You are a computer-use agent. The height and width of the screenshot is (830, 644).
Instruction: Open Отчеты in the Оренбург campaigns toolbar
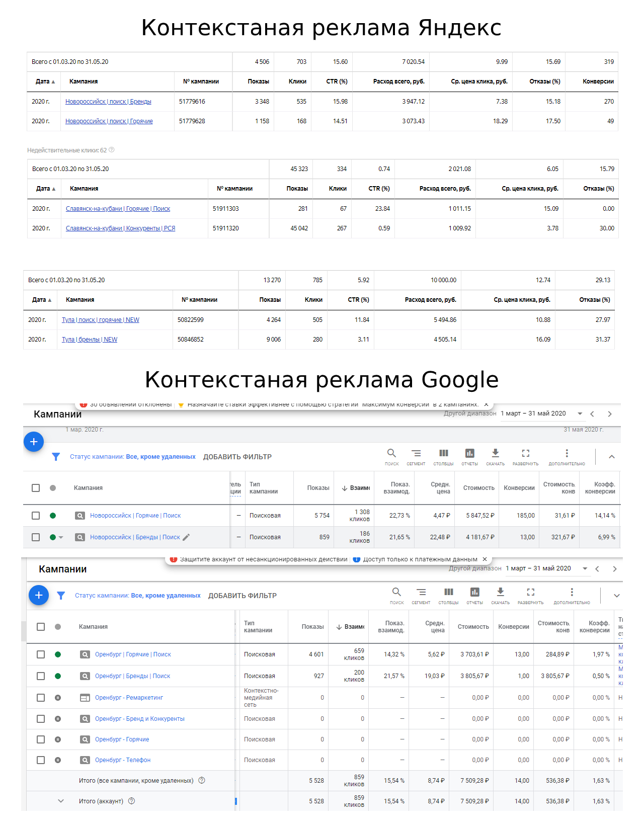point(474,595)
